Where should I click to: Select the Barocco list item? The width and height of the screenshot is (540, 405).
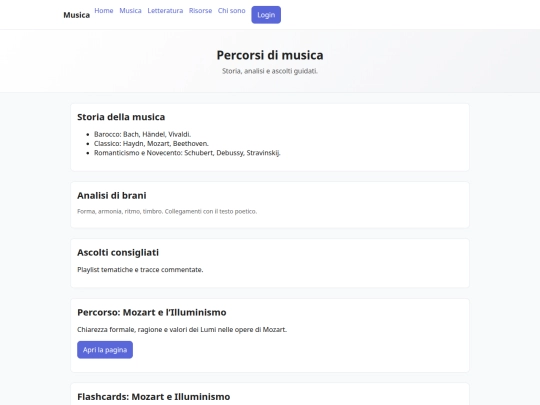[x=142, y=134]
